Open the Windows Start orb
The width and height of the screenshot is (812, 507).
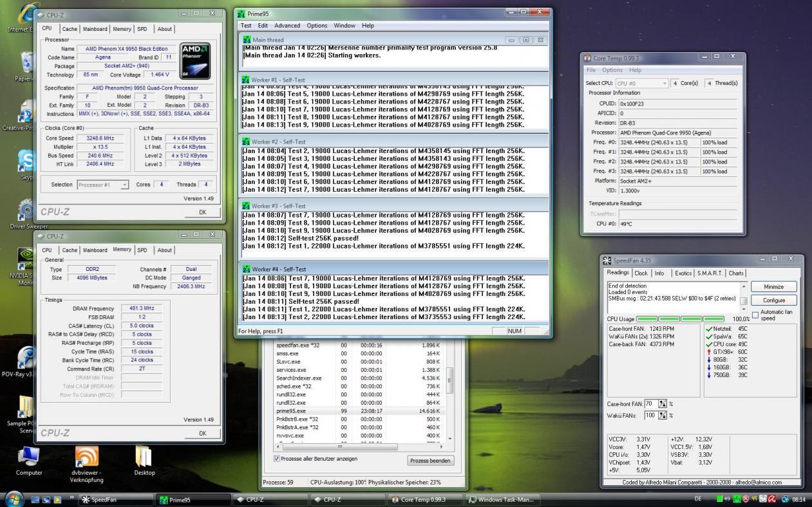point(15,499)
